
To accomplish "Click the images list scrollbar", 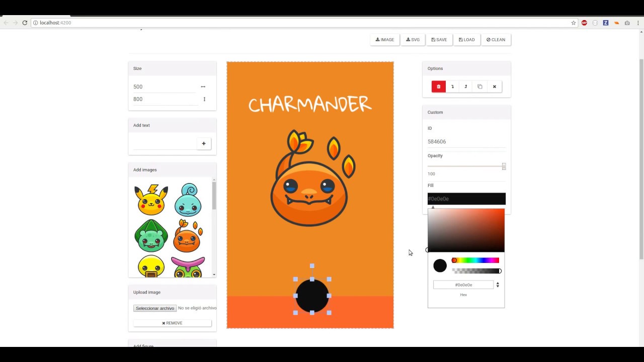I will click(x=214, y=196).
